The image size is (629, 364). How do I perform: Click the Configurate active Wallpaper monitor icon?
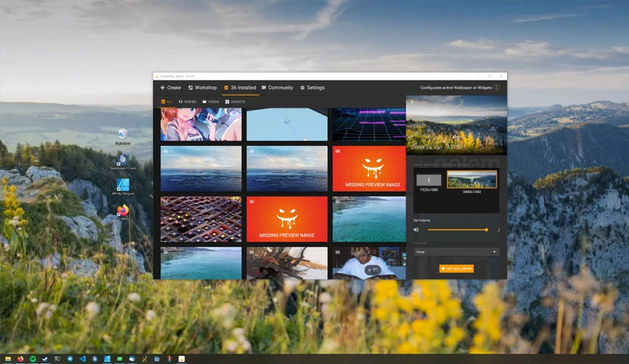coord(497,87)
